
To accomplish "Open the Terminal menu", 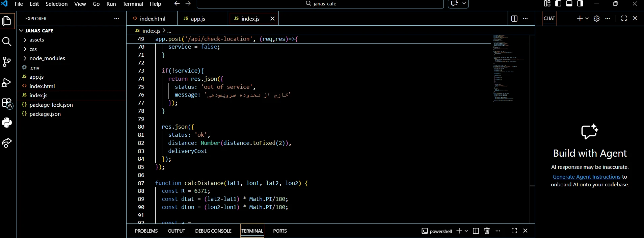I will [x=133, y=4].
